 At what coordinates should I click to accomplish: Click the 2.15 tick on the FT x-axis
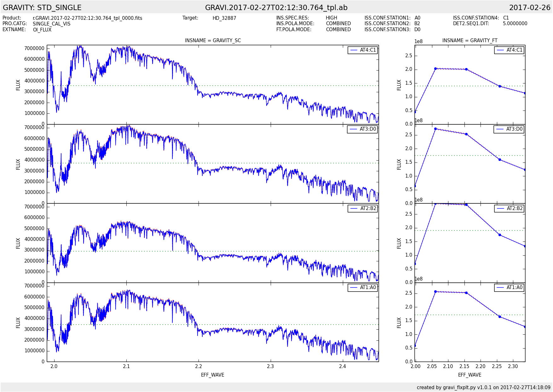tap(464, 366)
